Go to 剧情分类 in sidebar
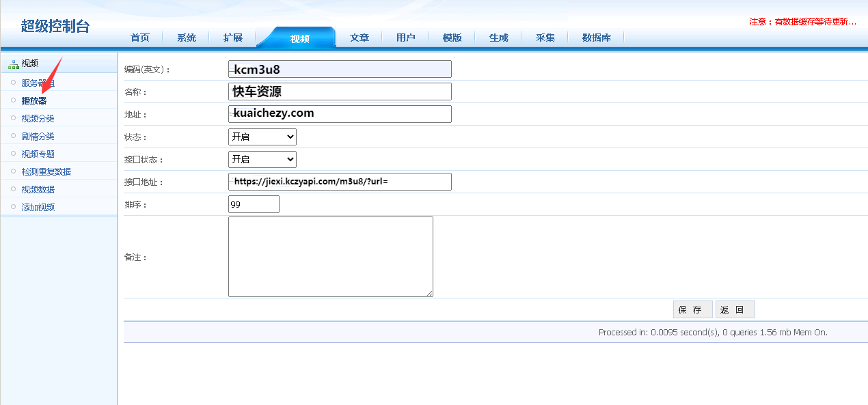 click(x=38, y=136)
